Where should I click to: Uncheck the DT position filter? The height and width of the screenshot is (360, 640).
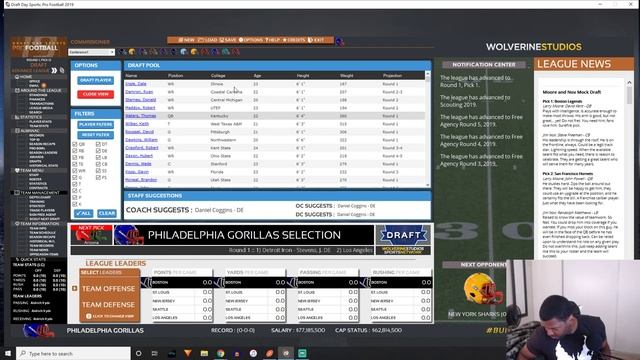tap(98, 144)
